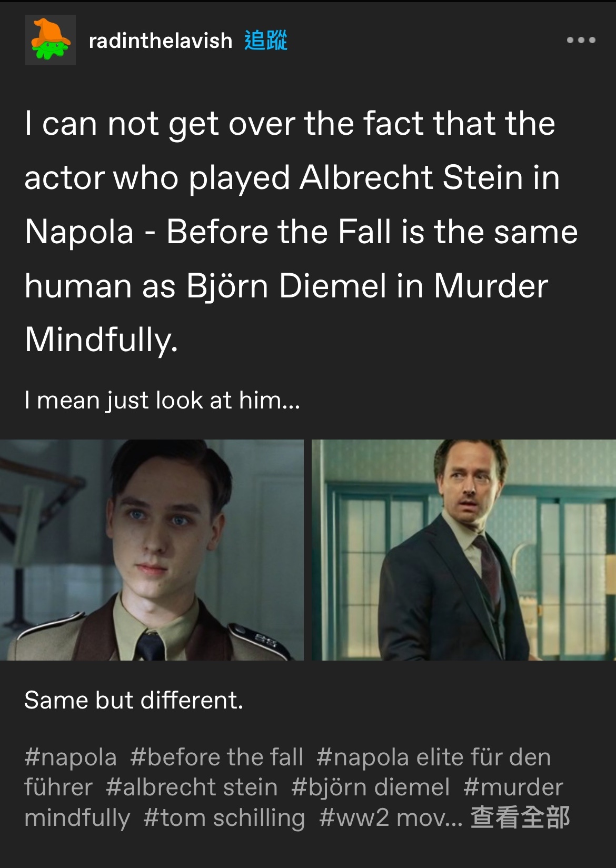The image size is (616, 868).
Task: Click the 'I mean just look at him...' text
Action: pos(162,401)
